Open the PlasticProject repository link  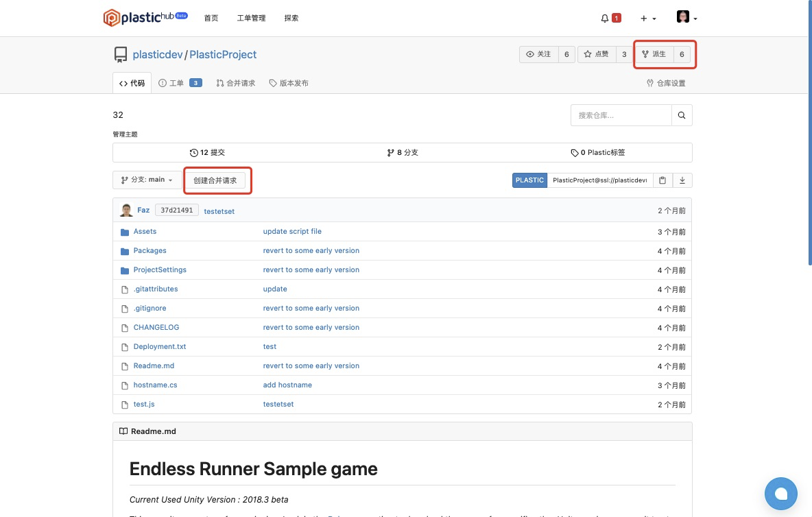coord(223,54)
